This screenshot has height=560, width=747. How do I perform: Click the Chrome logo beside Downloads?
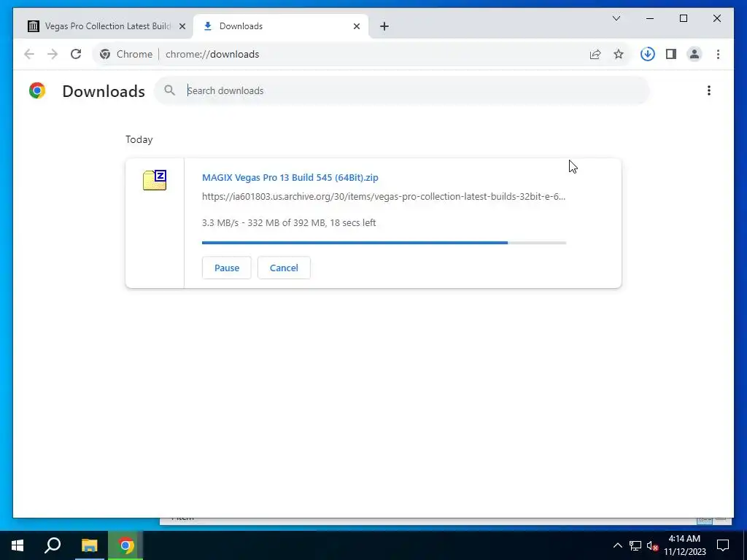(x=37, y=90)
